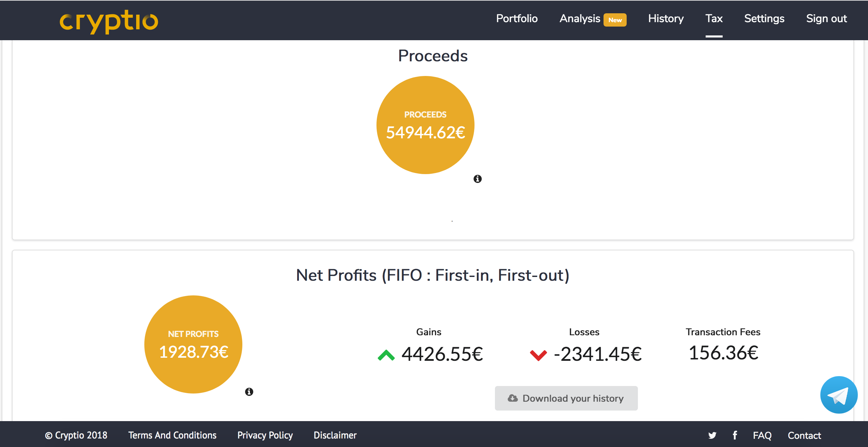Open the Portfolio tab

click(x=517, y=18)
